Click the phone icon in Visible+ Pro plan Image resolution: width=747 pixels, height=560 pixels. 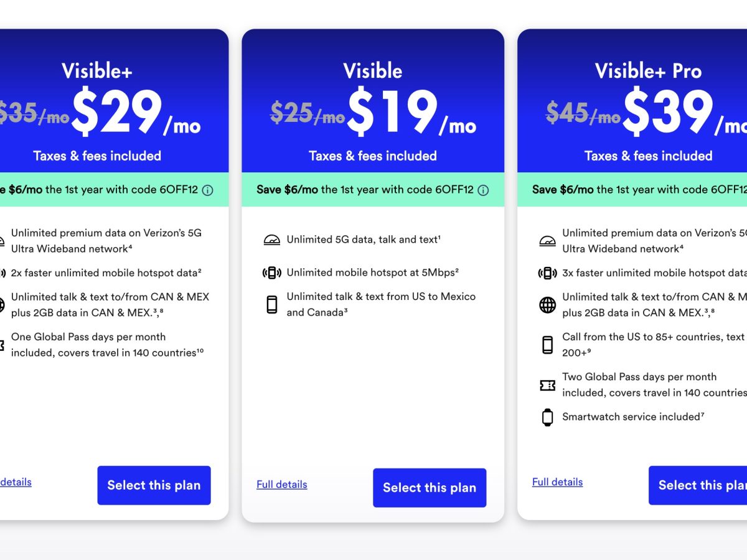547,345
